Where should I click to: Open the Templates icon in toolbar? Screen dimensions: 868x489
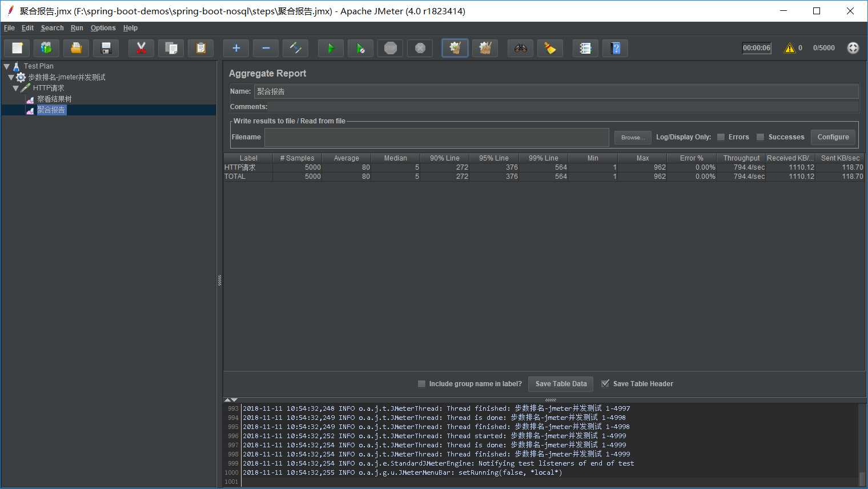[x=46, y=48]
